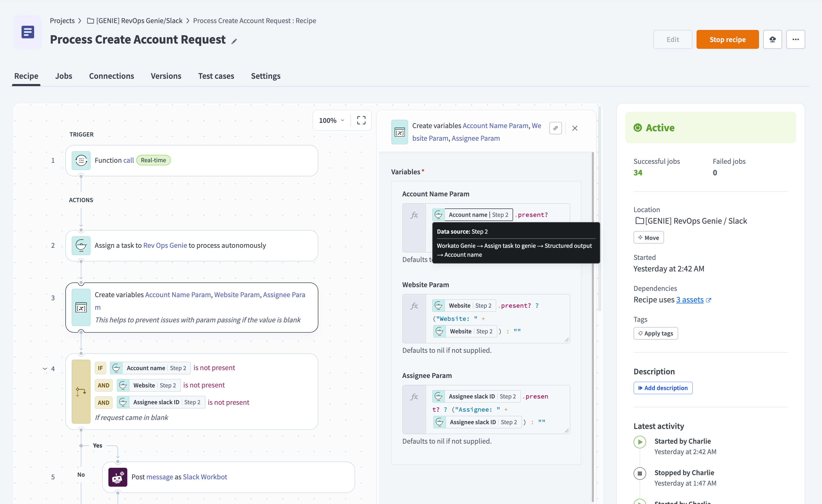Copy step link with chain icon

pyautogui.click(x=555, y=128)
